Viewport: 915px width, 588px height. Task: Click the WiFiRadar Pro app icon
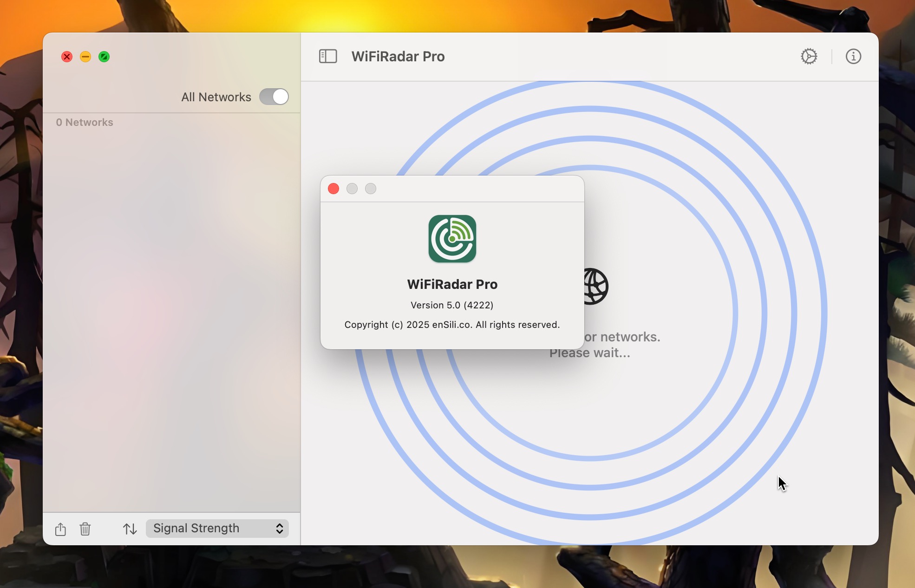tap(452, 239)
